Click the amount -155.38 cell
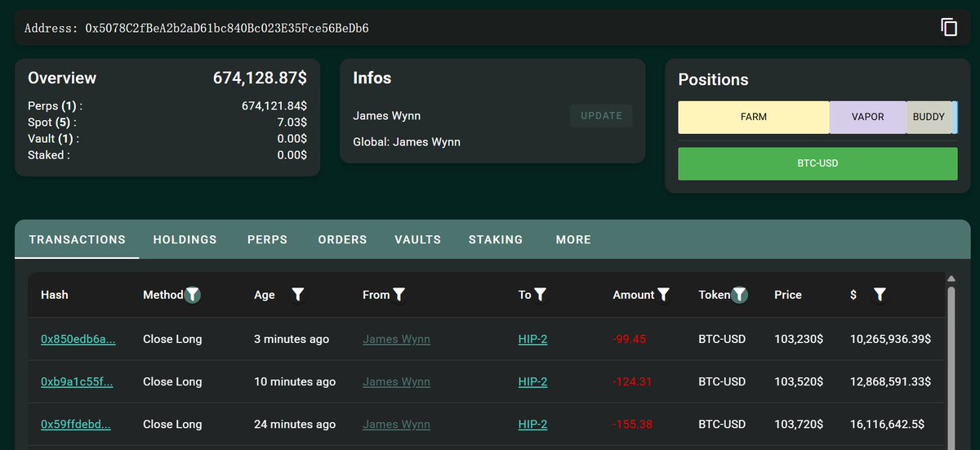 tap(632, 424)
